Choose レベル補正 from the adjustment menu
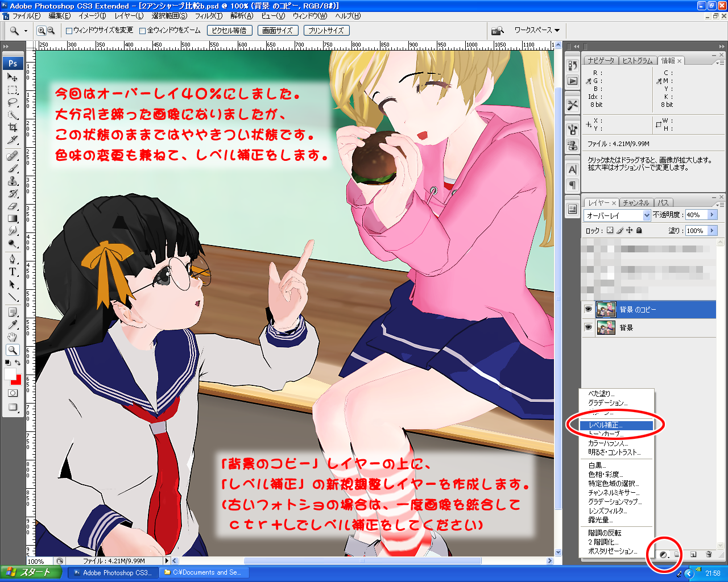Image resolution: width=728 pixels, height=582 pixels. point(615,425)
